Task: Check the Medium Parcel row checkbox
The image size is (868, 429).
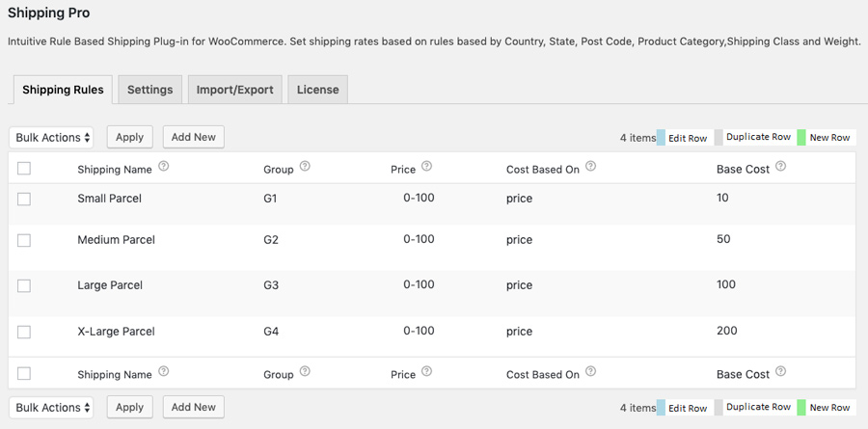Action: pyautogui.click(x=24, y=240)
